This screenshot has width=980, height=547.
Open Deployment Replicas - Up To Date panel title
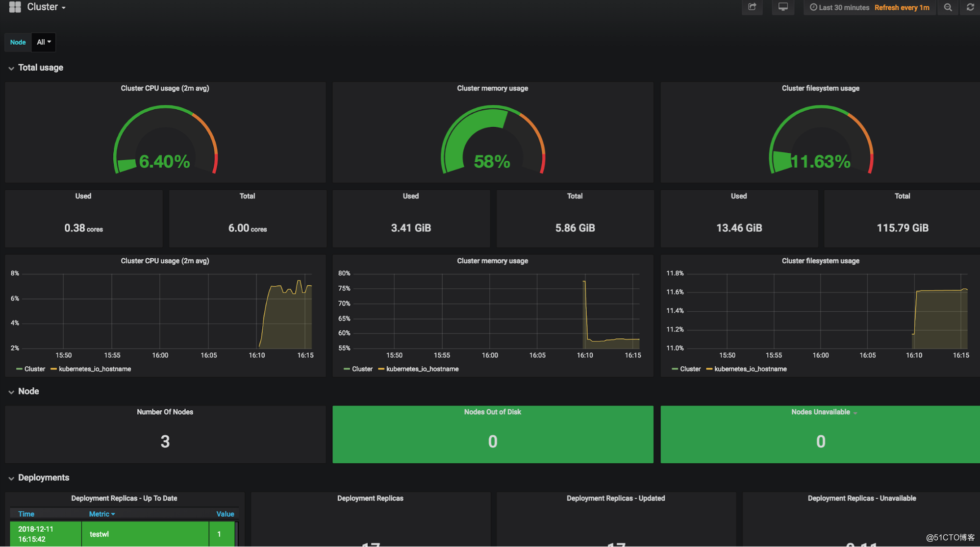(x=124, y=498)
